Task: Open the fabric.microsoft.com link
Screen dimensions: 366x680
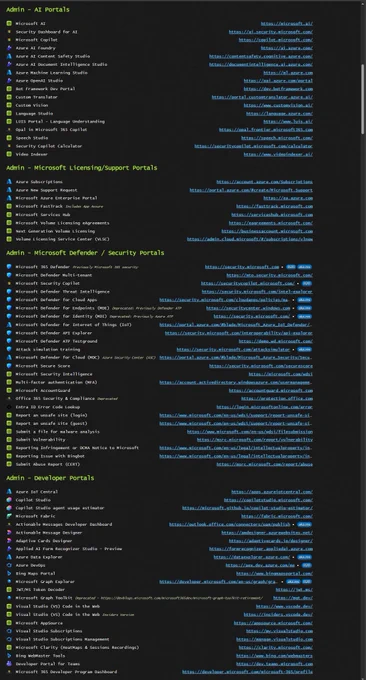Action: 277,517
